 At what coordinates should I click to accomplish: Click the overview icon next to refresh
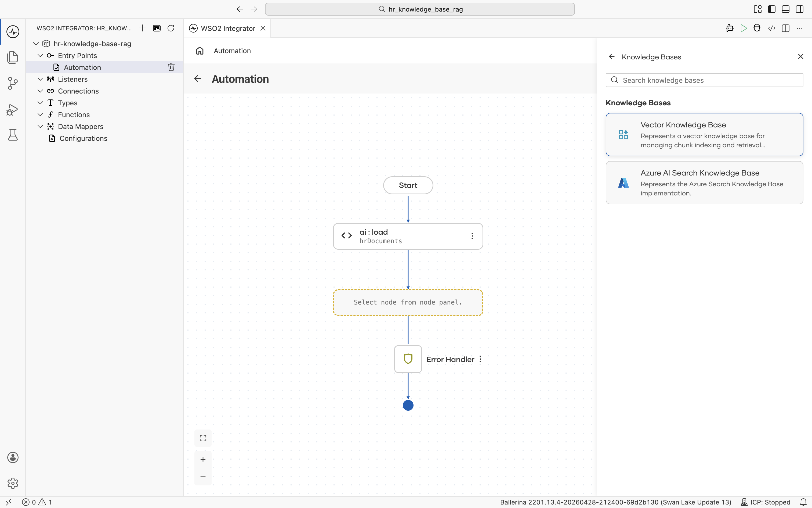pos(157,28)
